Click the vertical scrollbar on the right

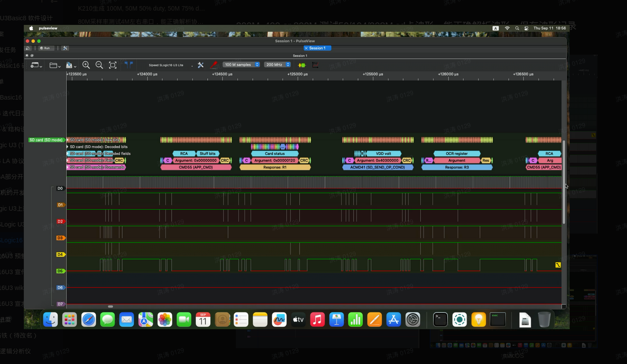pos(564,182)
